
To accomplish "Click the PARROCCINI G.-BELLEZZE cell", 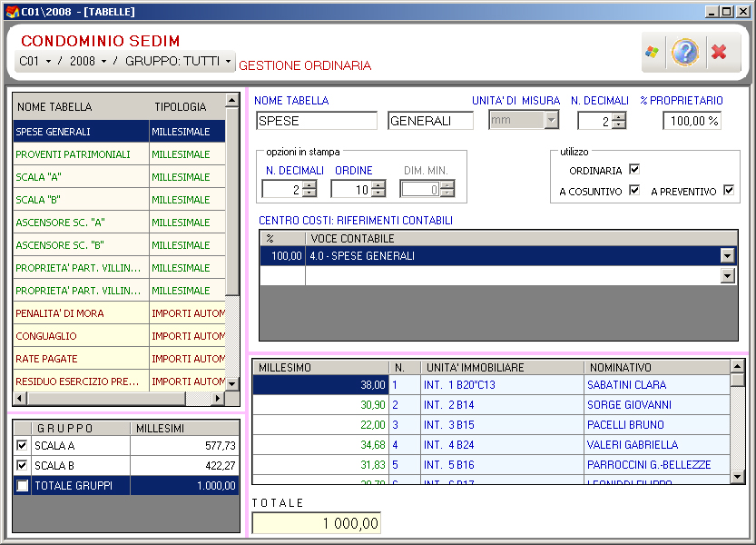I will pyautogui.click(x=657, y=465).
